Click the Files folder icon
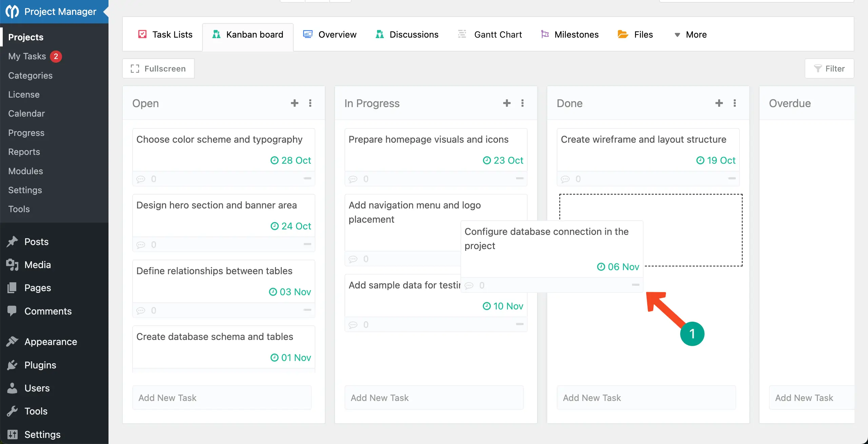This screenshot has width=868, height=444. pos(623,34)
